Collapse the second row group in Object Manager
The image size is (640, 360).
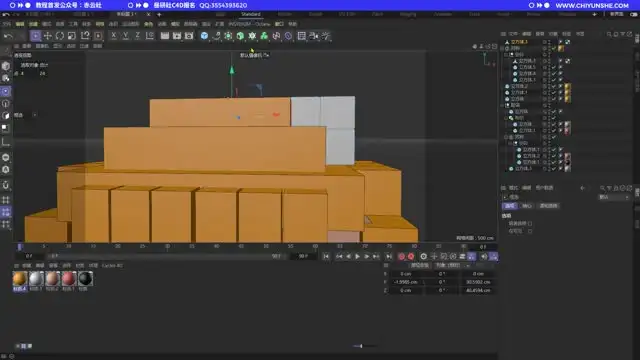pos(503,48)
